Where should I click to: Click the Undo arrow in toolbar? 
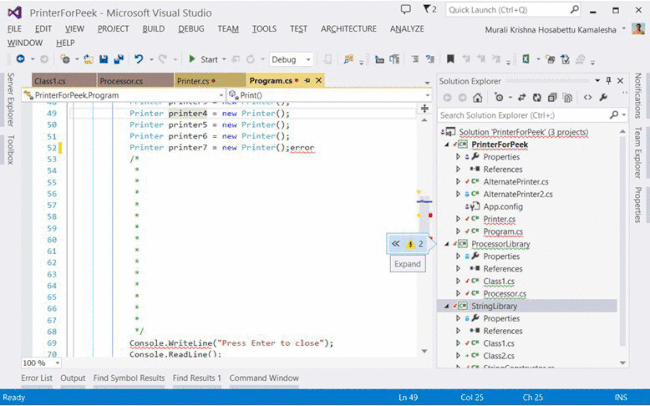click(139, 60)
